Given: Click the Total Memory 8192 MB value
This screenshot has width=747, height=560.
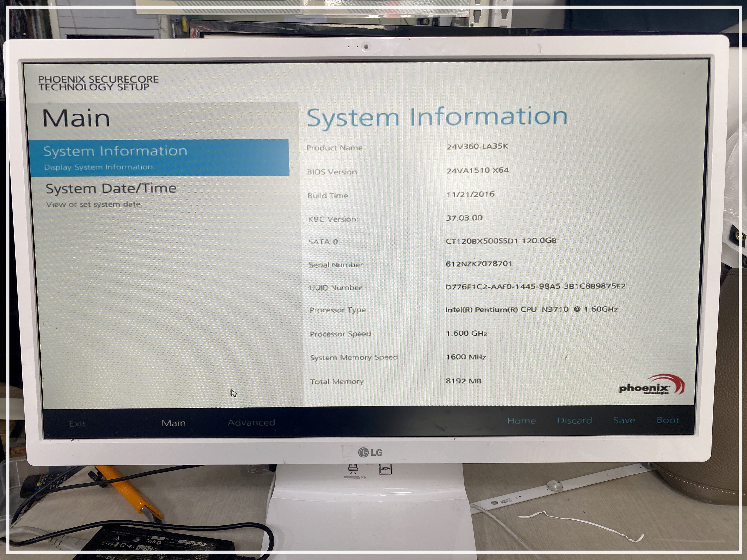Looking at the screenshot, I should click(463, 381).
